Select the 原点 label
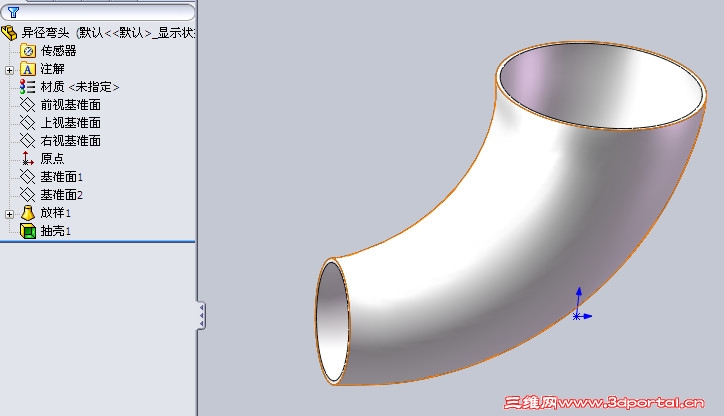 click(52, 159)
